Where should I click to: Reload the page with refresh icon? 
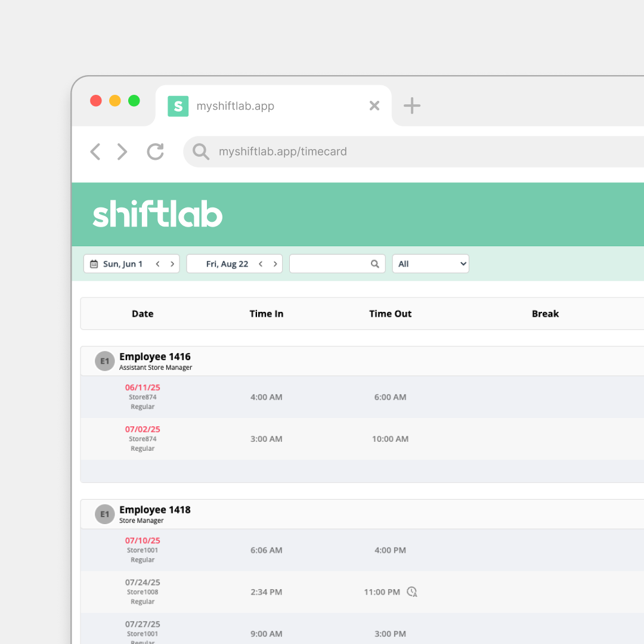click(156, 152)
